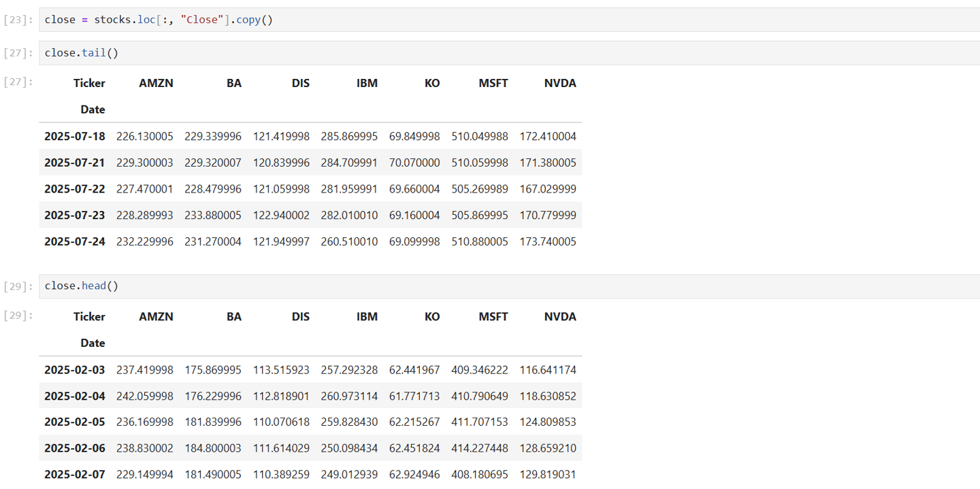980x489 pixels.
Task: Select the DIS column header in tail table
Action: click(x=300, y=83)
